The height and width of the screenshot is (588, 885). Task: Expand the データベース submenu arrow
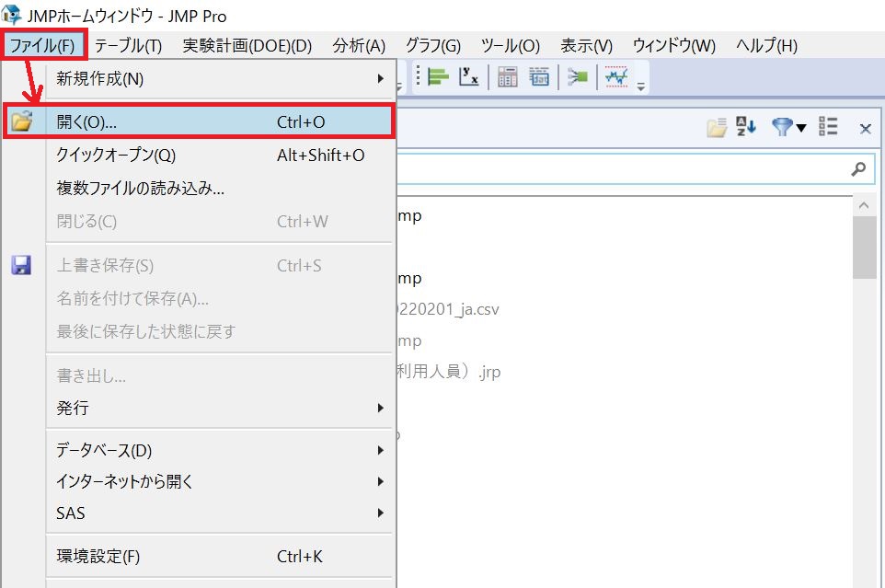[384, 450]
